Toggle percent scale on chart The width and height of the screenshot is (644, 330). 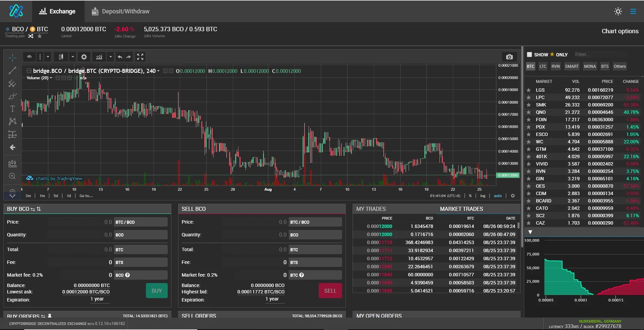[x=470, y=196]
